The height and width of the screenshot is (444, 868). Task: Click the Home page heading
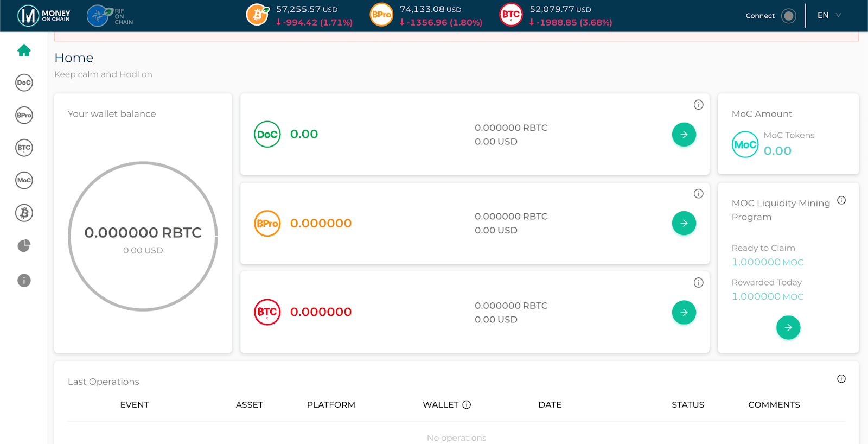tap(74, 58)
